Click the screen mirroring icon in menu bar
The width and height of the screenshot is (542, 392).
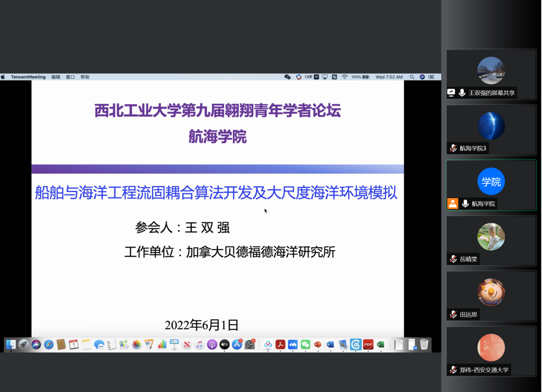[x=324, y=77]
